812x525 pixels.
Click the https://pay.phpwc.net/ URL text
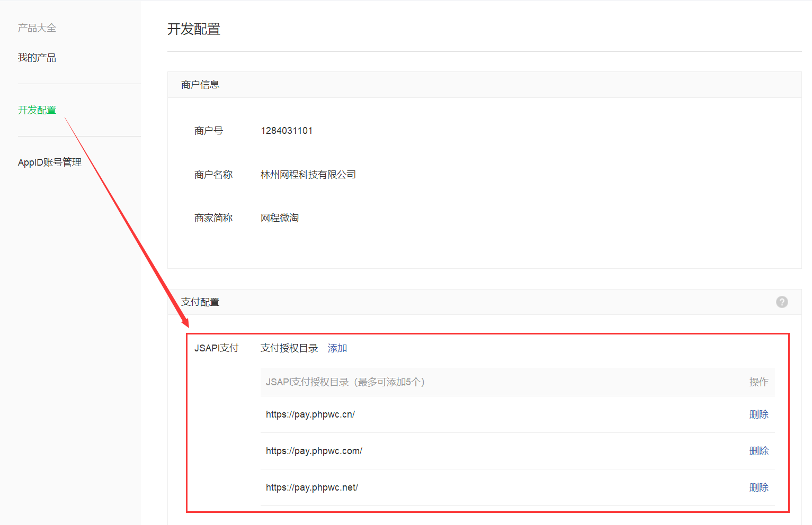pos(312,487)
